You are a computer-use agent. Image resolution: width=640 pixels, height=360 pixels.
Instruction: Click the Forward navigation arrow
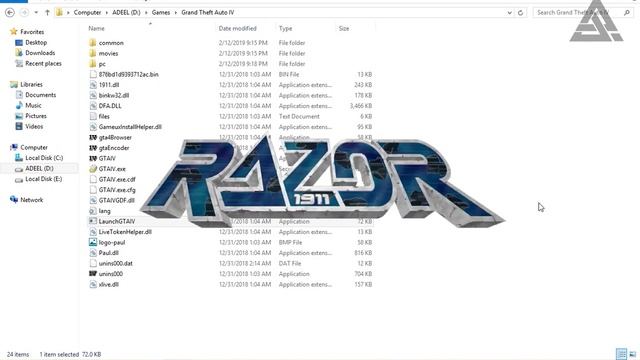[x=24, y=13]
